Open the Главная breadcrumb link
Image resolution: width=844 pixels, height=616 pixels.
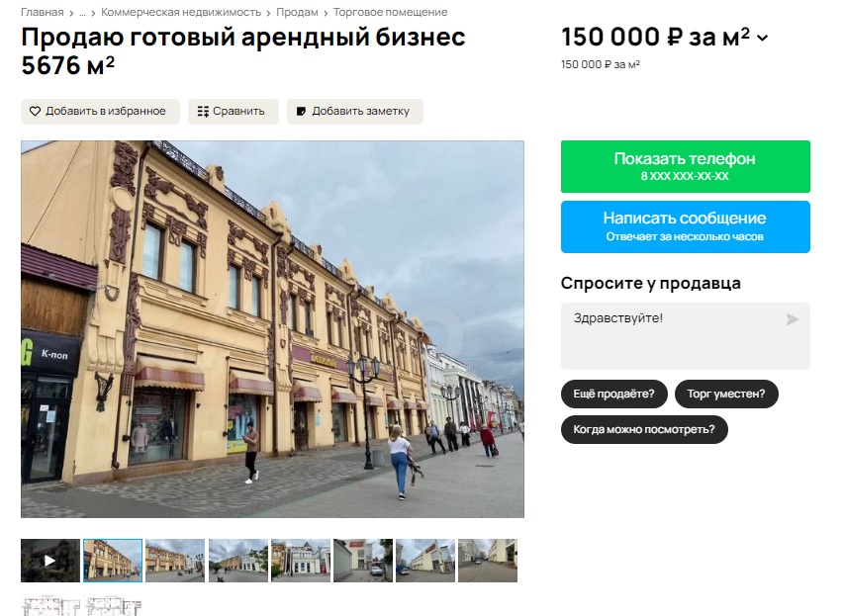tap(42, 12)
